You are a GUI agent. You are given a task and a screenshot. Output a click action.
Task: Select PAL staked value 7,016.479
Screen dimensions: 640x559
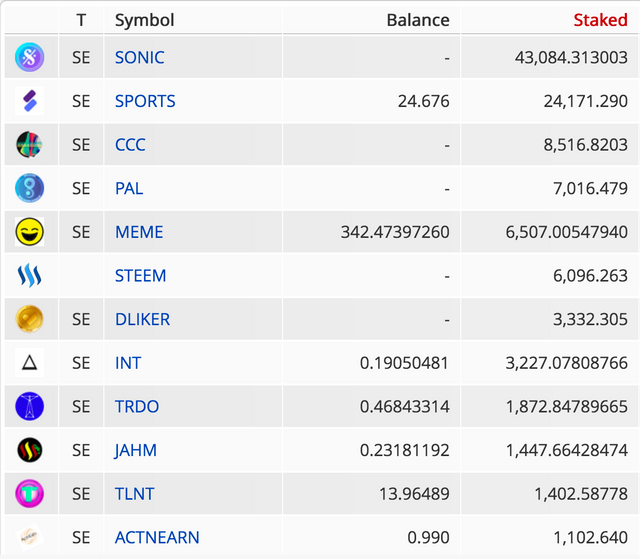590,189
